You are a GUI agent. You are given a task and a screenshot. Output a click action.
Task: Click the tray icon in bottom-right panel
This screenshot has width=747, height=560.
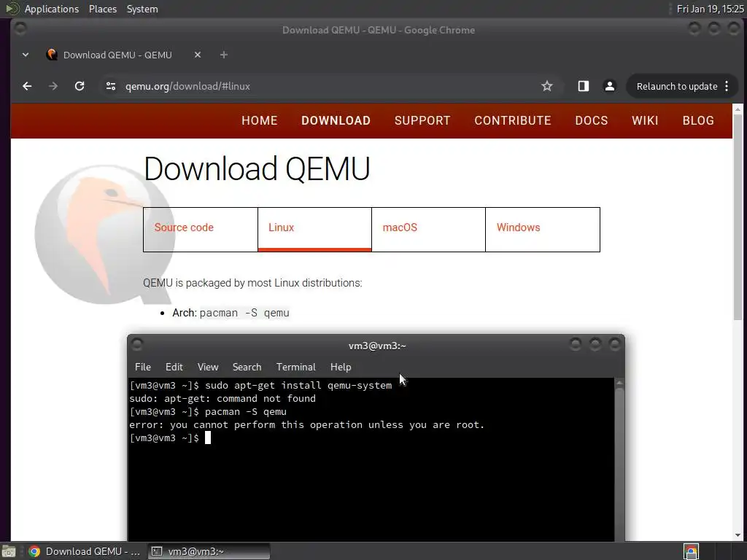click(691, 551)
